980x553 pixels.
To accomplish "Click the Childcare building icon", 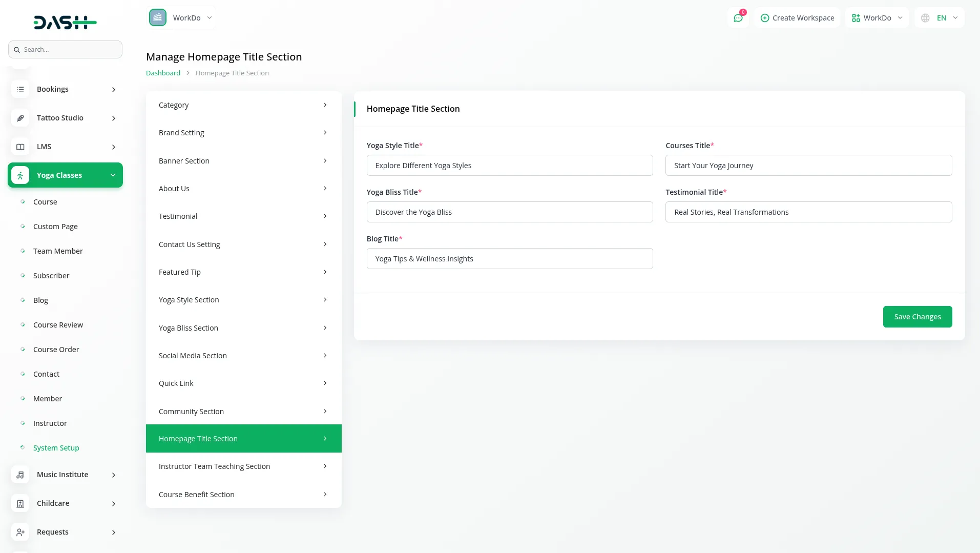I will pos(20,503).
